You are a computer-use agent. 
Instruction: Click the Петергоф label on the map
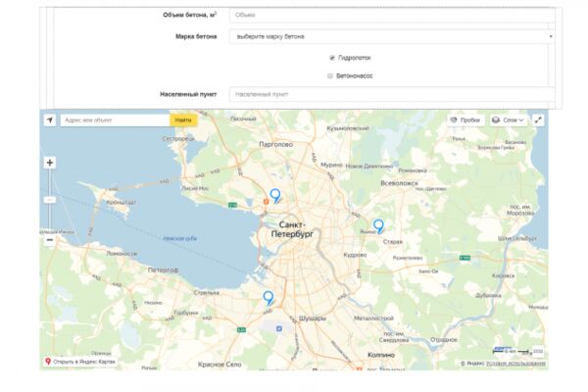(x=163, y=270)
